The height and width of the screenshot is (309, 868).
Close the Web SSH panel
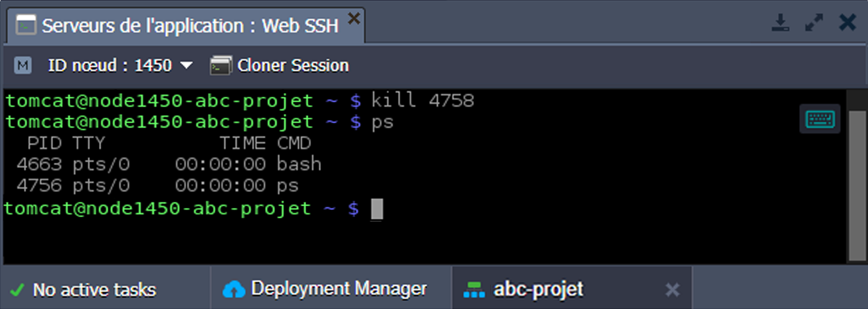coord(848,23)
